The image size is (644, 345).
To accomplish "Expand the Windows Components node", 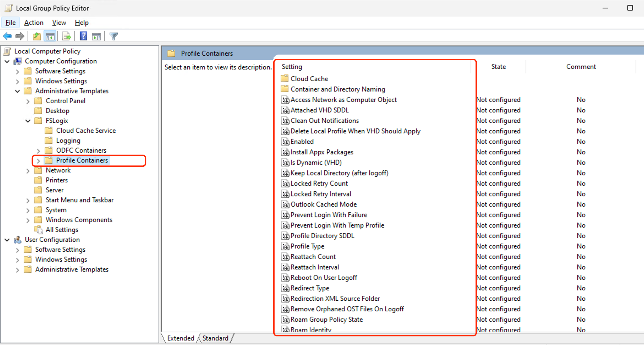I will pos(28,220).
